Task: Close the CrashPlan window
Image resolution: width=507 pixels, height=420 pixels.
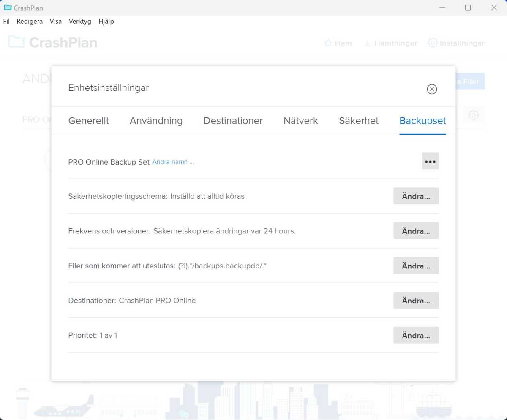Action: coord(494,8)
